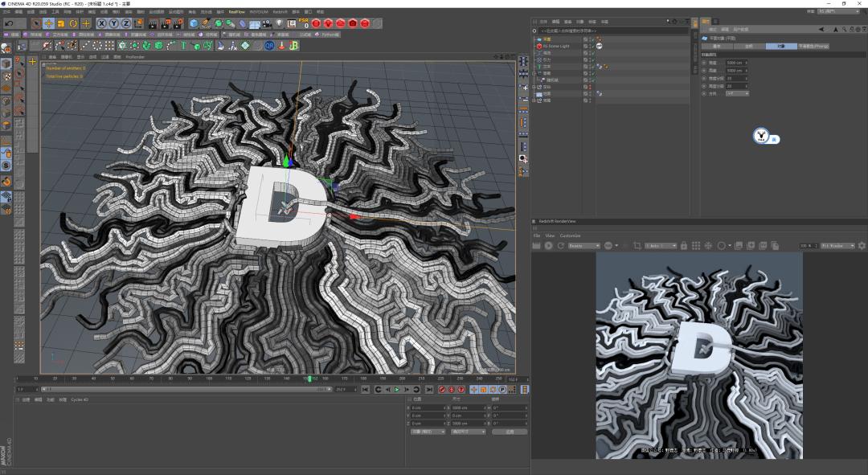Screen dimensions: 868x475
Task: Click the gear settings icon in Redshift RenderView
Action: pos(860,246)
